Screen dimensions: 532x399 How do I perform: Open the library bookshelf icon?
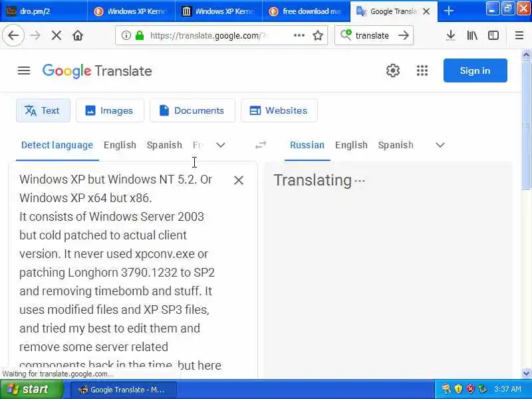(x=472, y=35)
